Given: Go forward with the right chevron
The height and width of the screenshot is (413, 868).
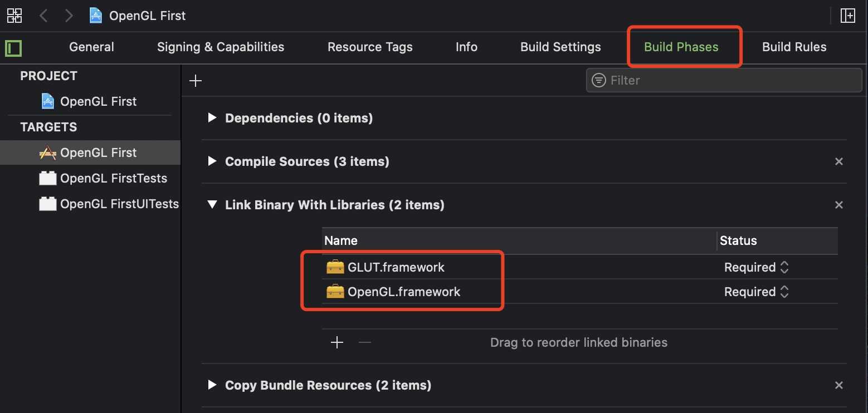Looking at the screenshot, I should tap(69, 16).
